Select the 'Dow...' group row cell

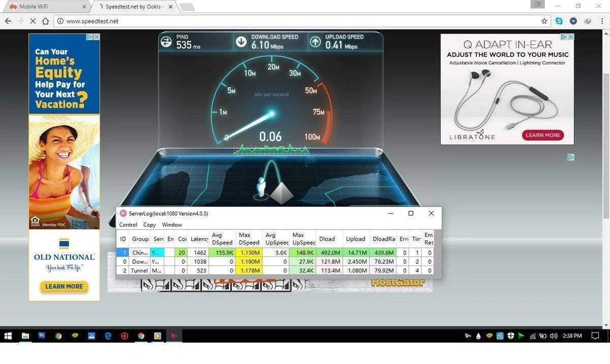(140, 261)
